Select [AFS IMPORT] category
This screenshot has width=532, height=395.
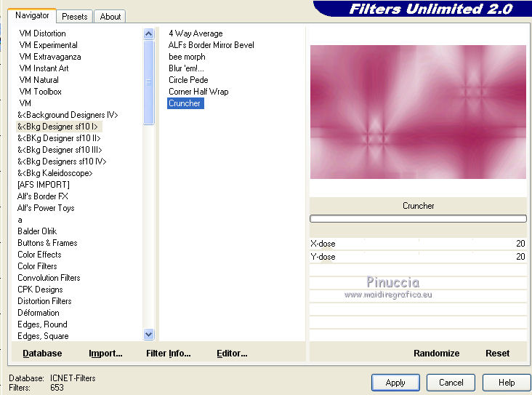click(x=44, y=185)
